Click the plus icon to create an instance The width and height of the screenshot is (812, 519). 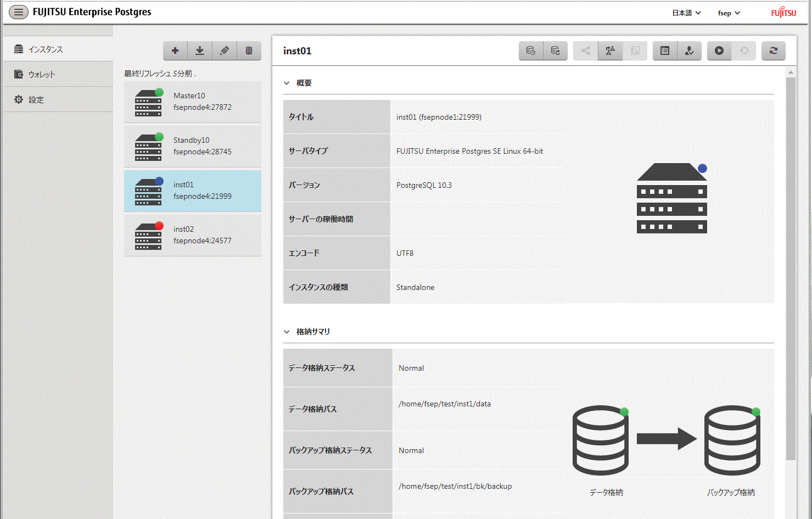click(x=175, y=51)
